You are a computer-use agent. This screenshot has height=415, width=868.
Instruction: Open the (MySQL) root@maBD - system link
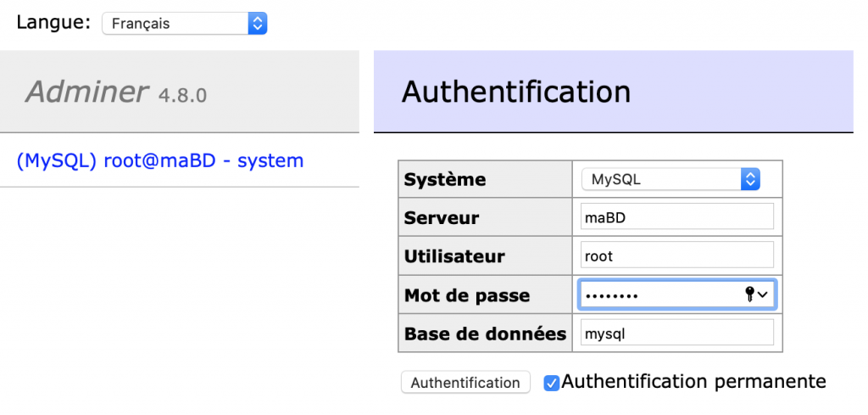[159, 160]
